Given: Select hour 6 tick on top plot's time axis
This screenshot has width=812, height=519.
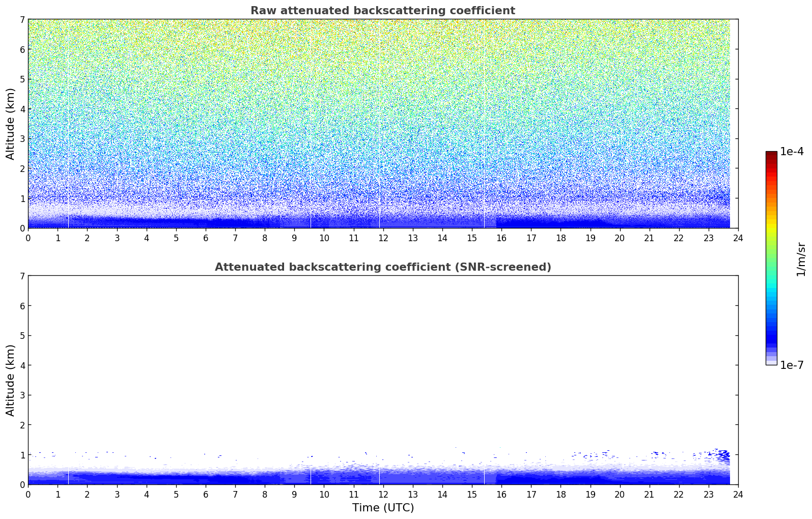Looking at the screenshot, I should [x=206, y=238].
